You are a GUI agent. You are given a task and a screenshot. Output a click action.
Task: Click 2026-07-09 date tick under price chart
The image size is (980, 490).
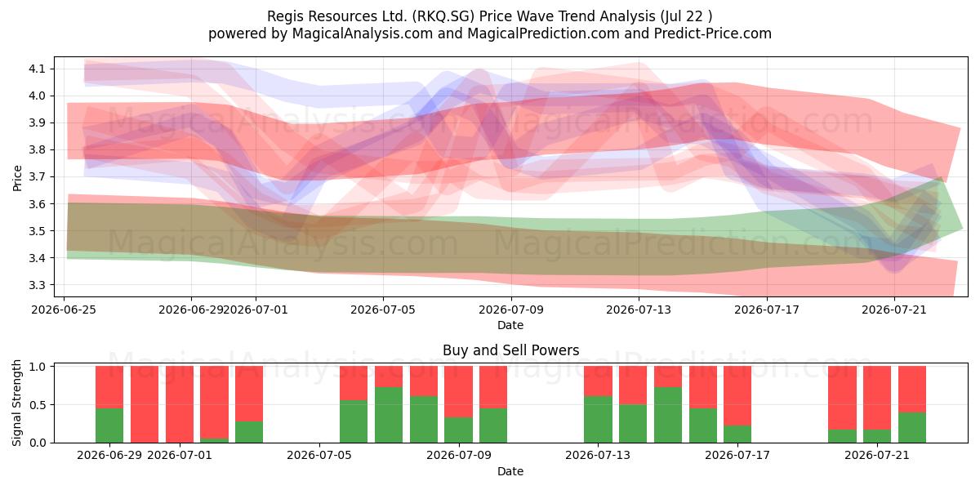click(510, 310)
